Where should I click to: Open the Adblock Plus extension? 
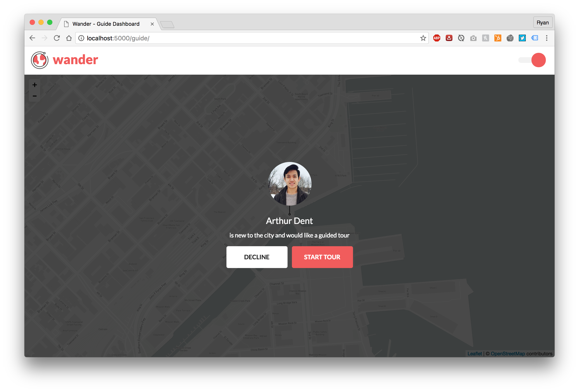(437, 38)
